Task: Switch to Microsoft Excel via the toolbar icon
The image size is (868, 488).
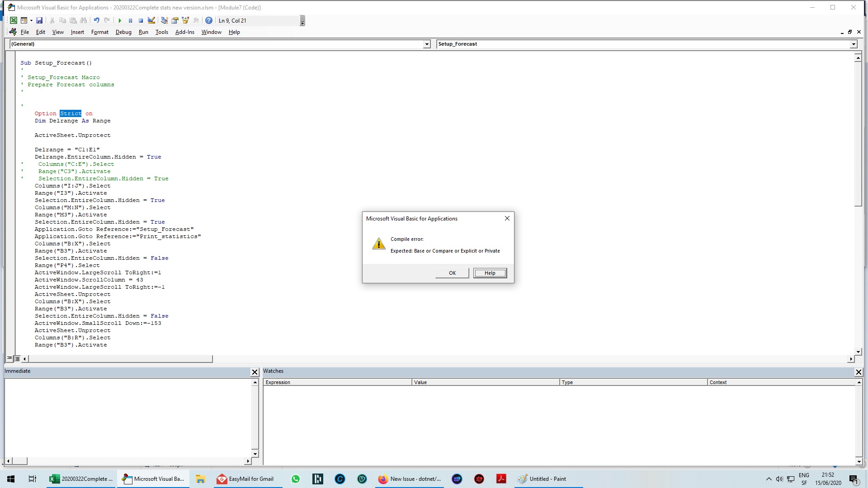Action: (14, 20)
